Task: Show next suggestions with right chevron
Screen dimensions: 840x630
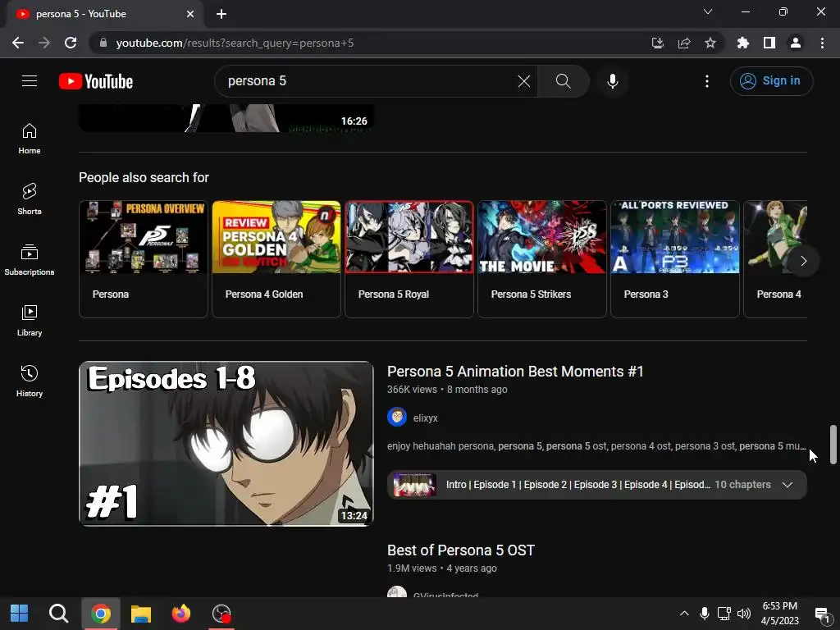Action: (x=803, y=261)
